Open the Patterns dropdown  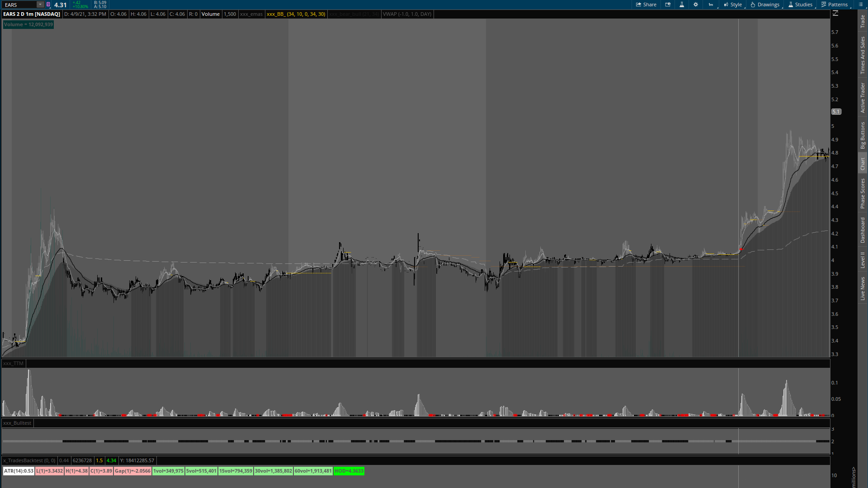pos(835,5)
